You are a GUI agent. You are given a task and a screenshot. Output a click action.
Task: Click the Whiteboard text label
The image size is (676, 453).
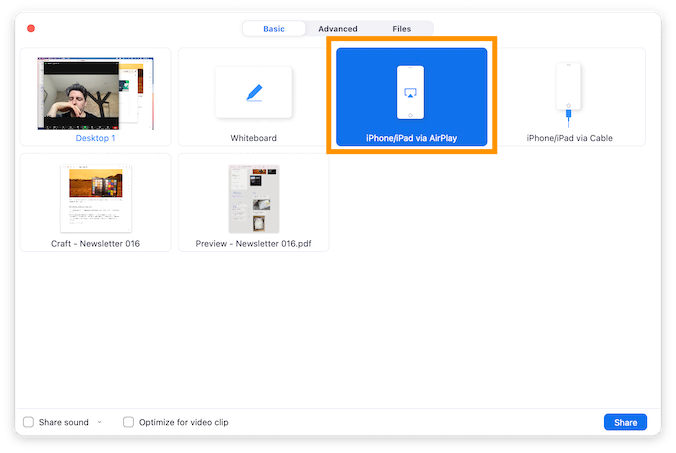click(253, 138)
